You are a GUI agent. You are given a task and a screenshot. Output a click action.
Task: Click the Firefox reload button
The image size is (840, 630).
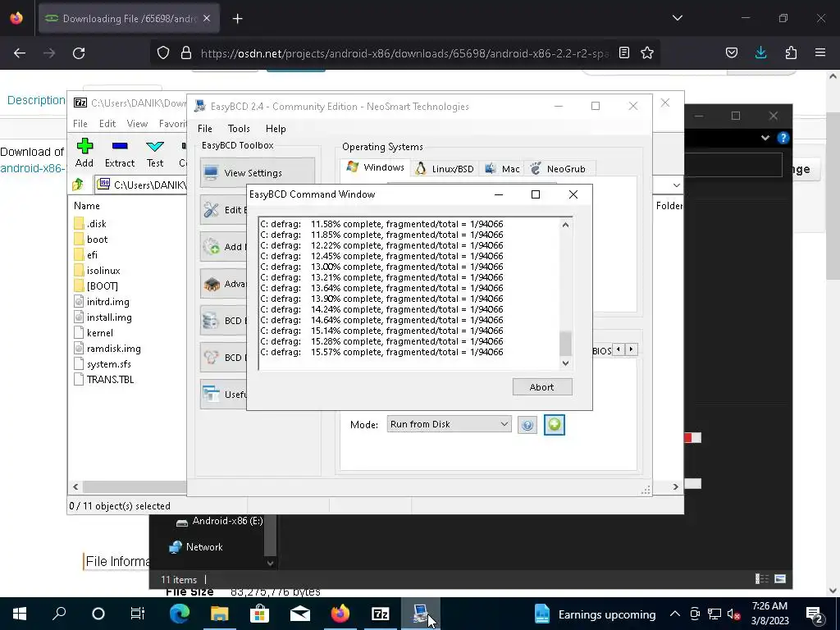(79, 53)
